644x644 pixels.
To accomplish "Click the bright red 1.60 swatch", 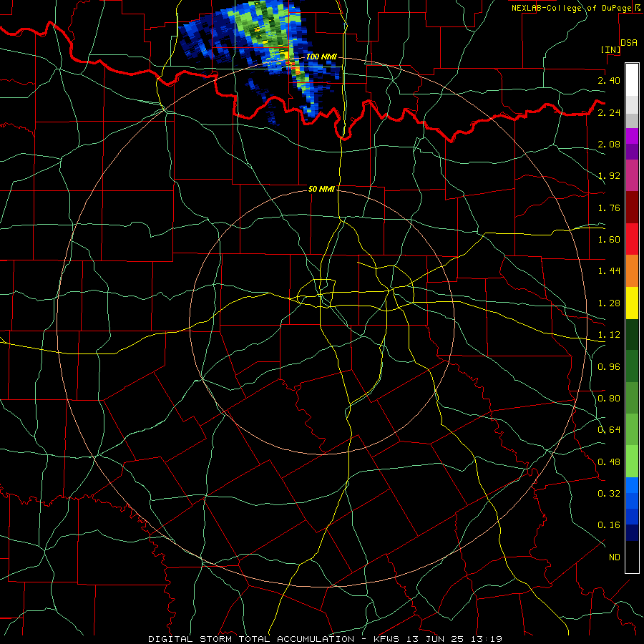I will (x=632, y=239).
